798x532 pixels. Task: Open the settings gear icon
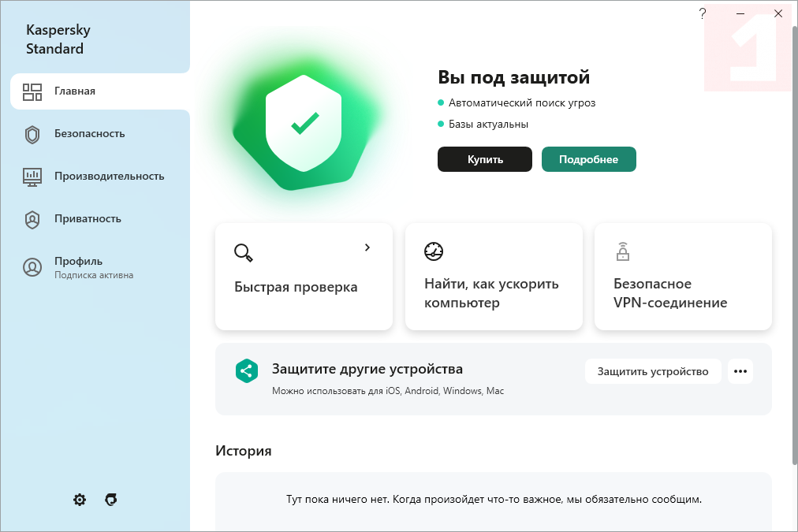pos(79,500)
